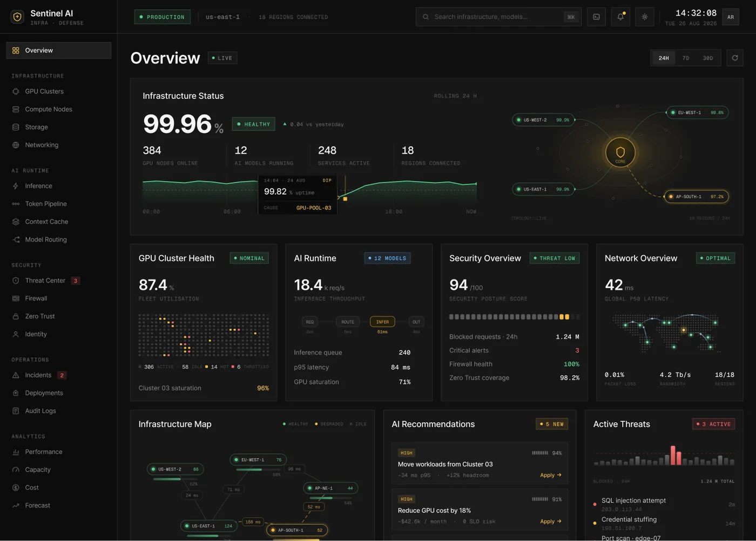Open Forecast in Analytics
Screen dimensions: 756x541
coord(58,505)
